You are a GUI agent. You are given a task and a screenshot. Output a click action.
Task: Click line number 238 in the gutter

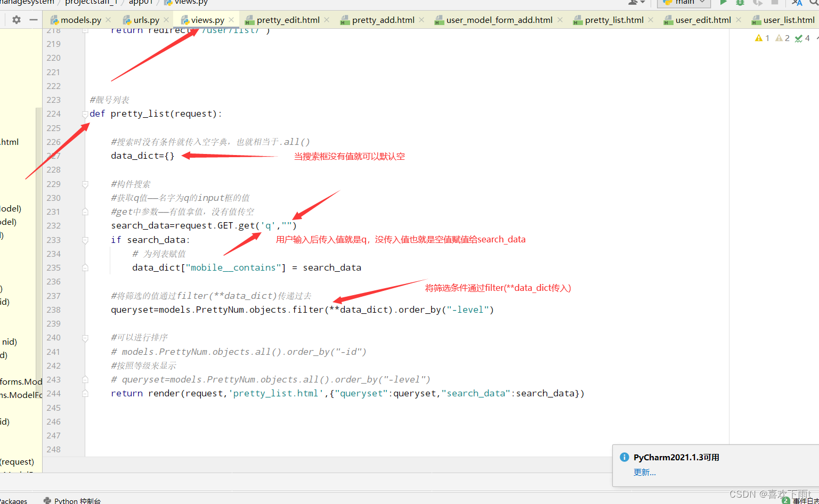(x=54, y=310)
